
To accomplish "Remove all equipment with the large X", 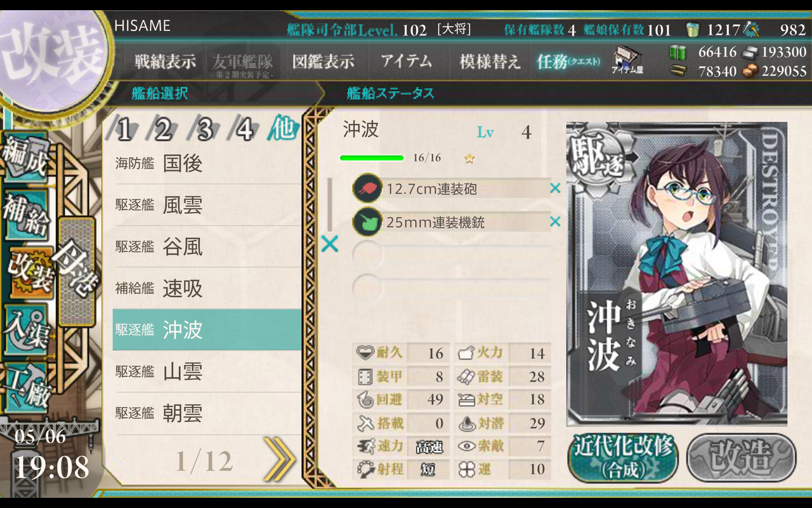I will point(329,243).
